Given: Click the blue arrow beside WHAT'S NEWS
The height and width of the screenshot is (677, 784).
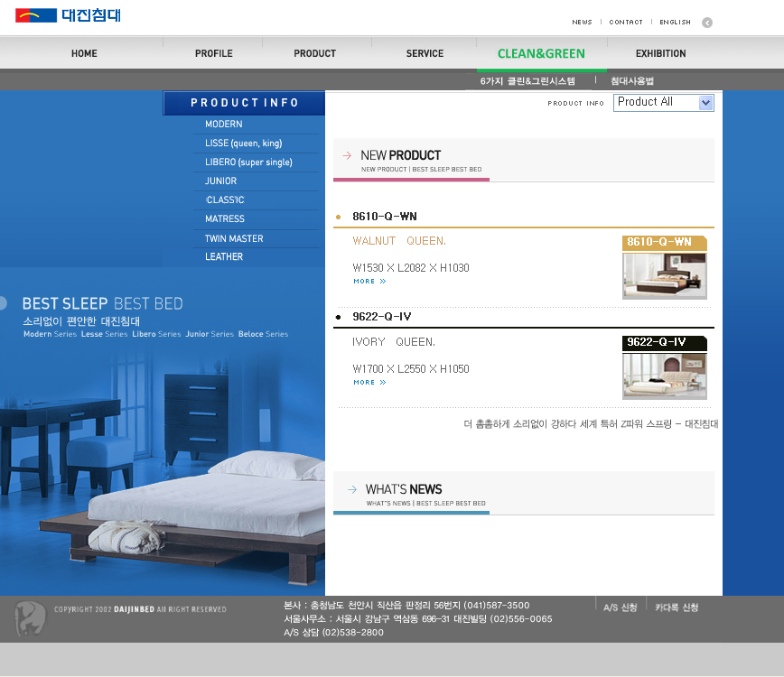Looking at the screenshot, I should click(x=352, y=489).
